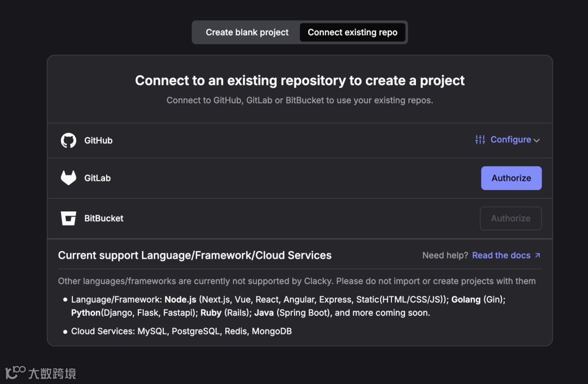Click the sliders icon beside Configure

coord(480,140)
